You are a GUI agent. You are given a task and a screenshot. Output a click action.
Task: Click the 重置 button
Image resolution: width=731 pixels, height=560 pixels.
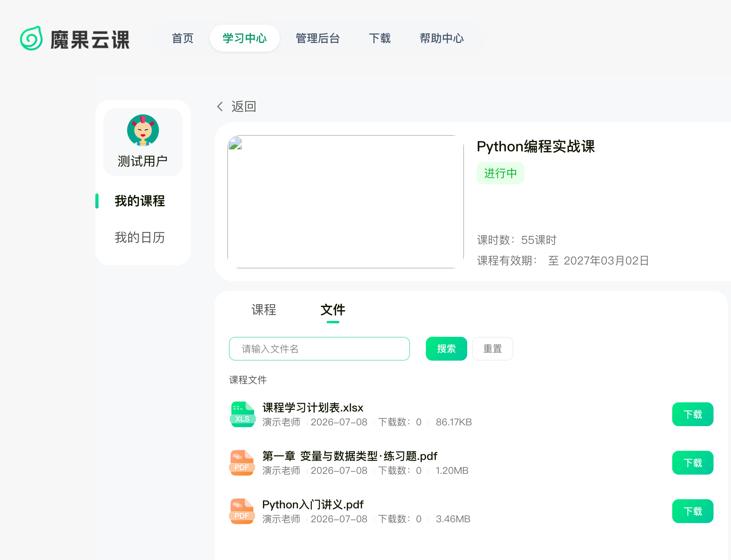point(493,349)
